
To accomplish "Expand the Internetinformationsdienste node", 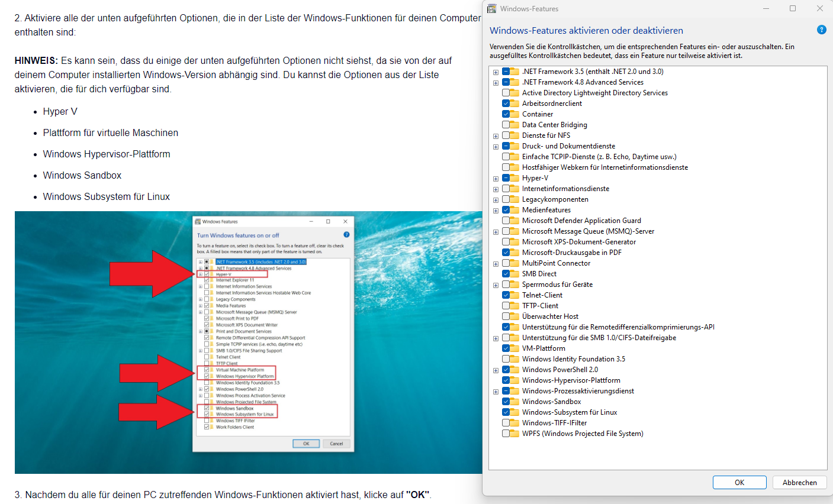I will pyautogui.click(x=496, y=189).
